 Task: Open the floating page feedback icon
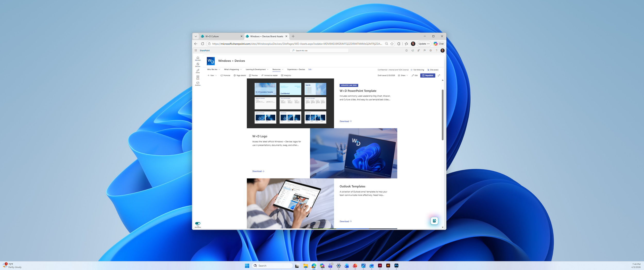434,221
